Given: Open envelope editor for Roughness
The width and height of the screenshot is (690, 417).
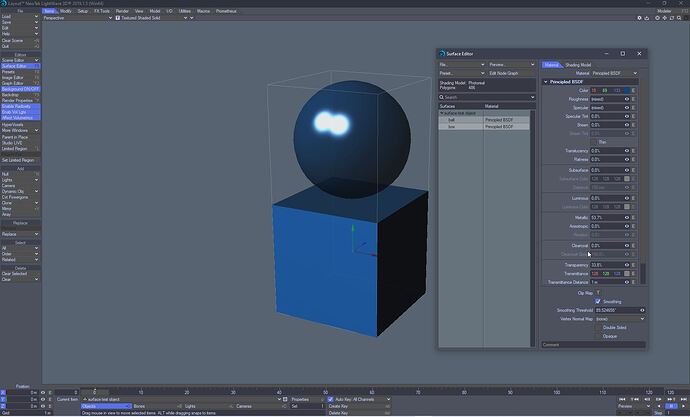Looking at the screenshot, I should point(634,99).
